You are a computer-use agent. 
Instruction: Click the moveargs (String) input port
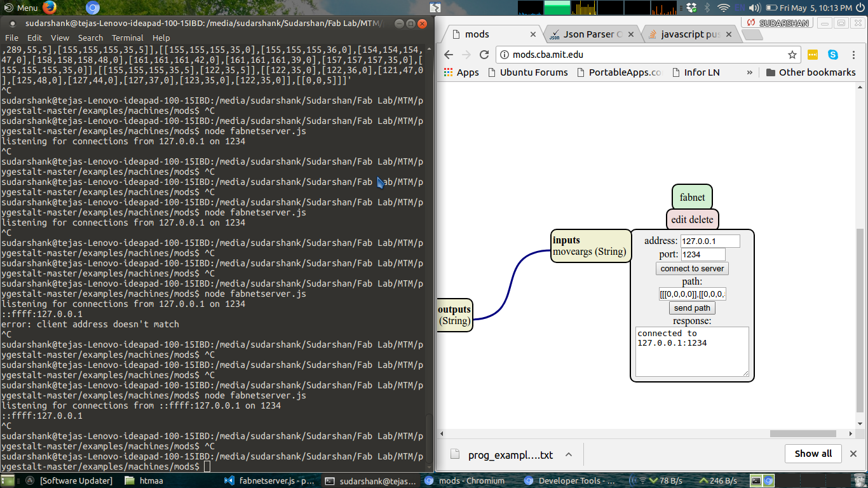tap(590, 252)
